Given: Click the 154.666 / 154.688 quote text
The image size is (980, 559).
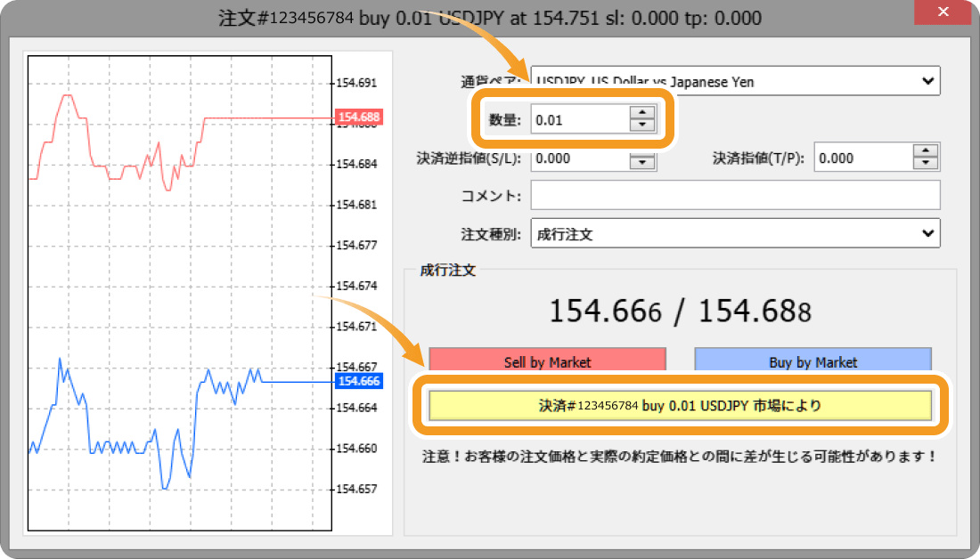Looking at the screenshot, I should pyautogui.click(x=680, y=311).
